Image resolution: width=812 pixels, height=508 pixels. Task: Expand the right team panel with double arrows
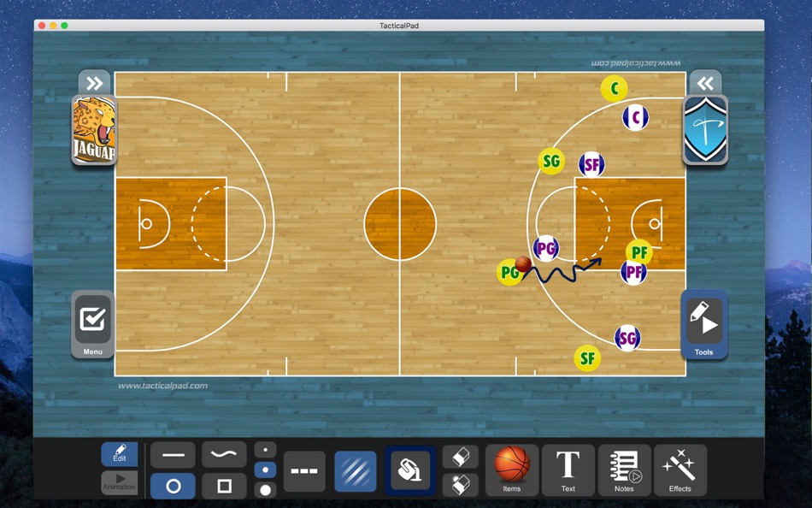pos(705,82)
